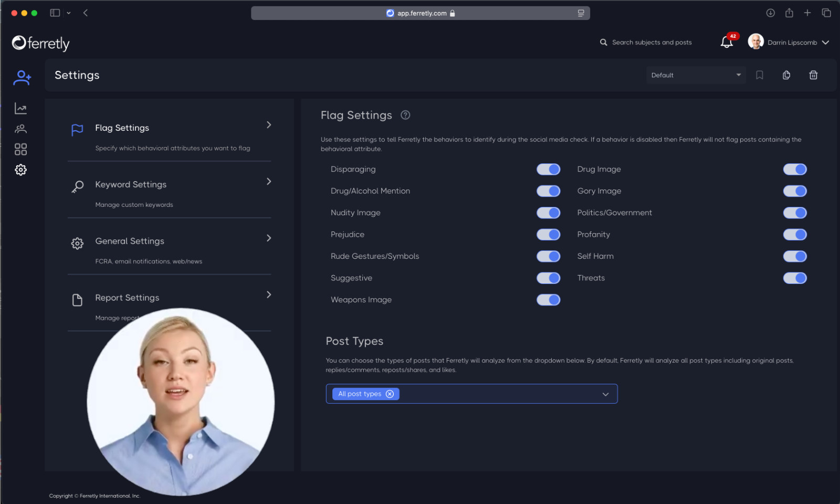Click Darrin Lipscomb's avatar photo

(x=755, y=41)
